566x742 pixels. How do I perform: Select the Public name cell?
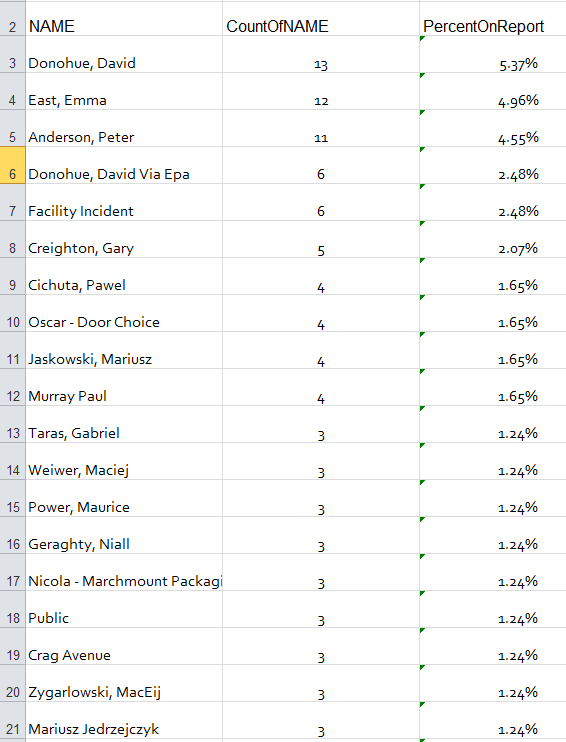point(124,610)
